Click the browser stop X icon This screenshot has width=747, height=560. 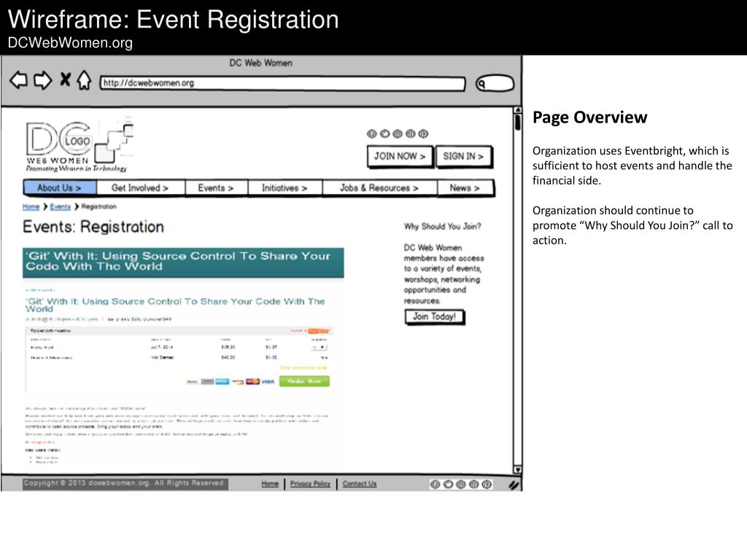coord(65,79)
